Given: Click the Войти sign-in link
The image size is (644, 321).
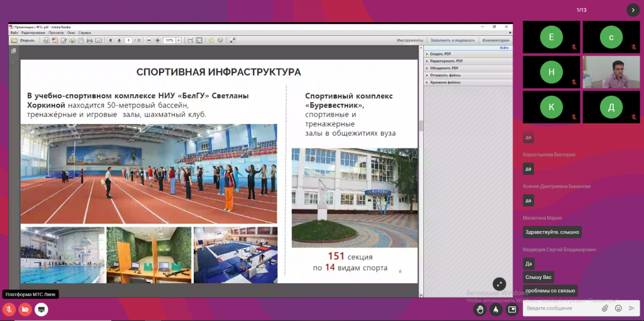Looking at the screenshot, I should pyautogui.click(x=504, y=48).
